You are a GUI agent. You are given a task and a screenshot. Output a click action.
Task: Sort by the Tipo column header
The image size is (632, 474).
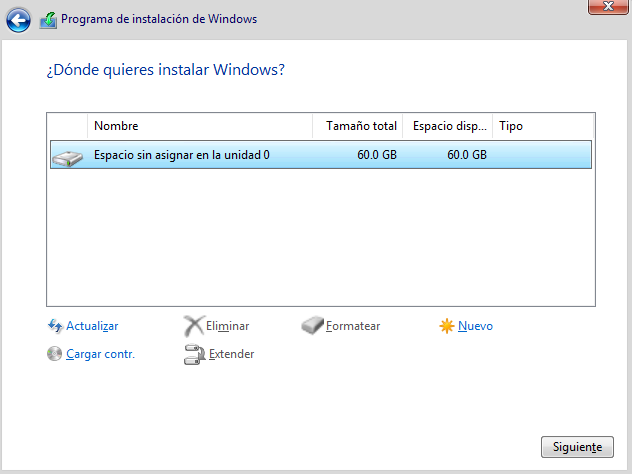coord(543,126)
